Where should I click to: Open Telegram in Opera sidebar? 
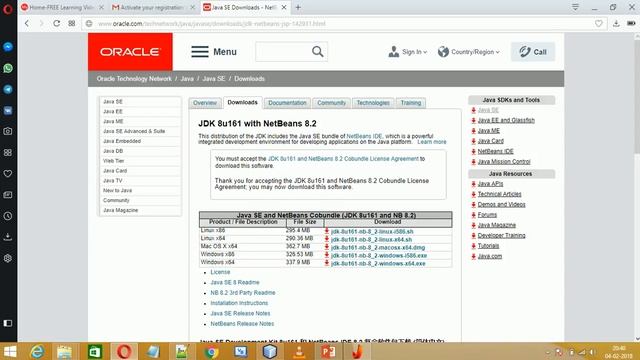[x=8, y=89]
